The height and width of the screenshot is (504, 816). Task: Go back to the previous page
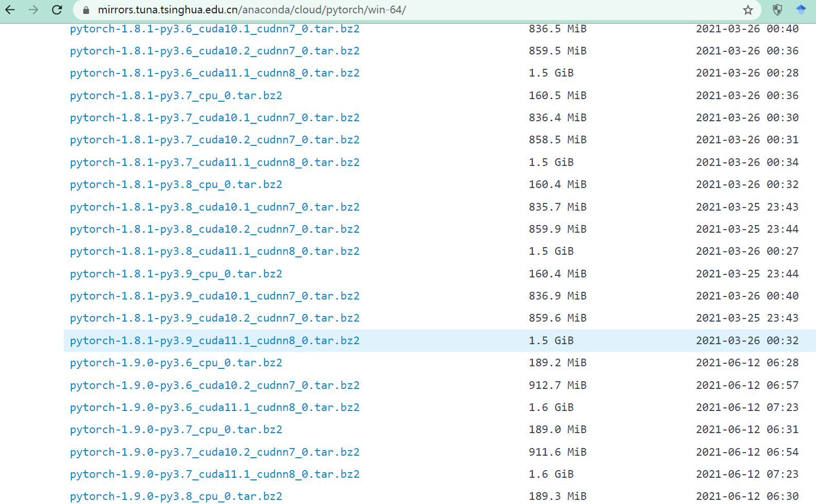tap(10, 10)
